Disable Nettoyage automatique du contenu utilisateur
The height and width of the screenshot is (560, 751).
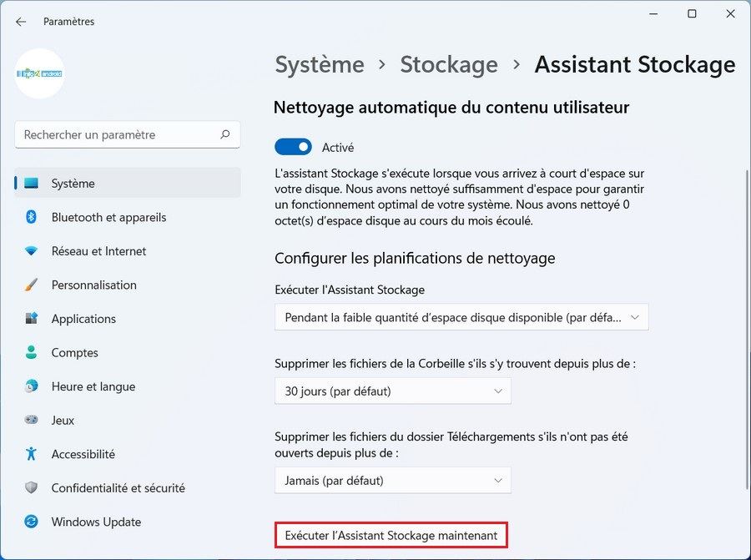point(292,146)
